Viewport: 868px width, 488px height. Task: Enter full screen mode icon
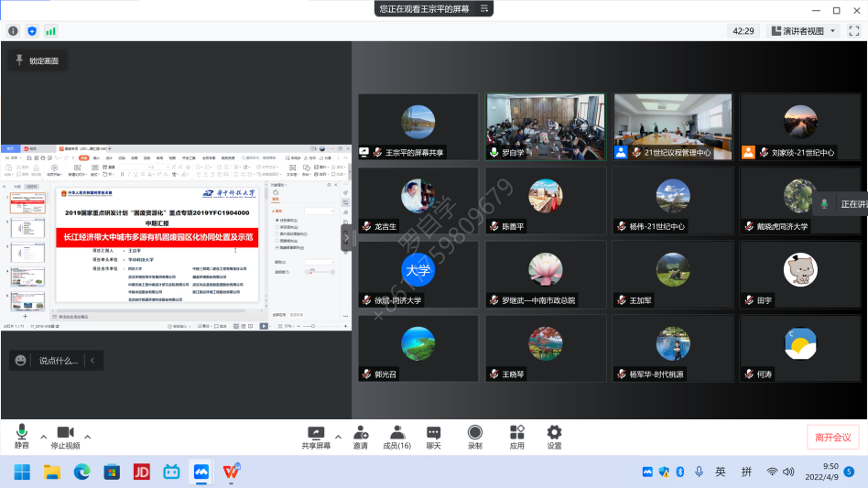[852, 30]
